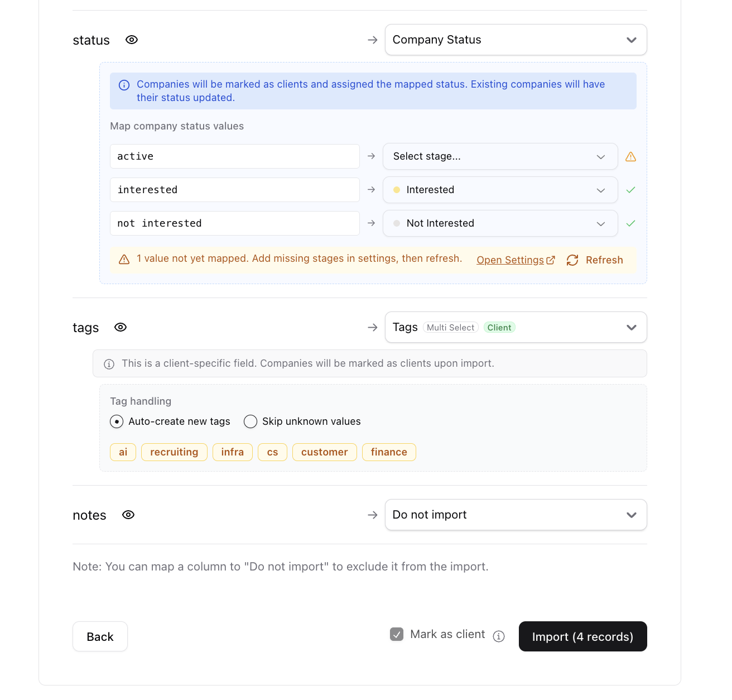The image size is (732, 700).
Task: Open the Not Interested stage dropdown
Action: 500,223
